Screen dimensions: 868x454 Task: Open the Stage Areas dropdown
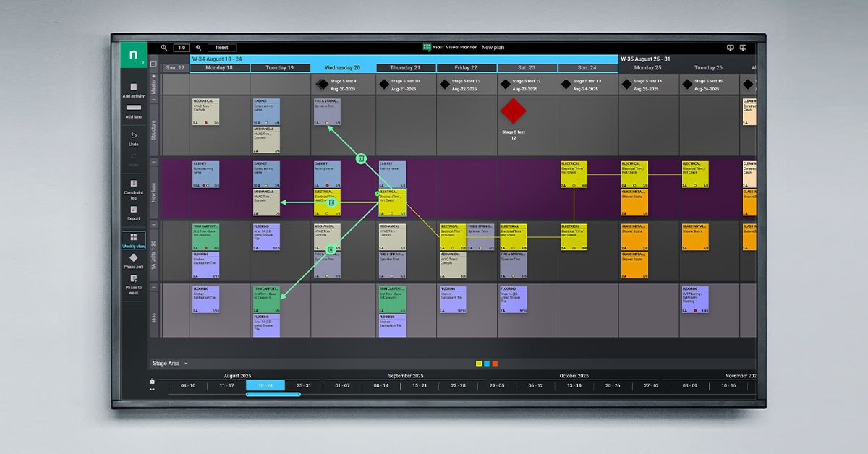[x=170, y=364]
